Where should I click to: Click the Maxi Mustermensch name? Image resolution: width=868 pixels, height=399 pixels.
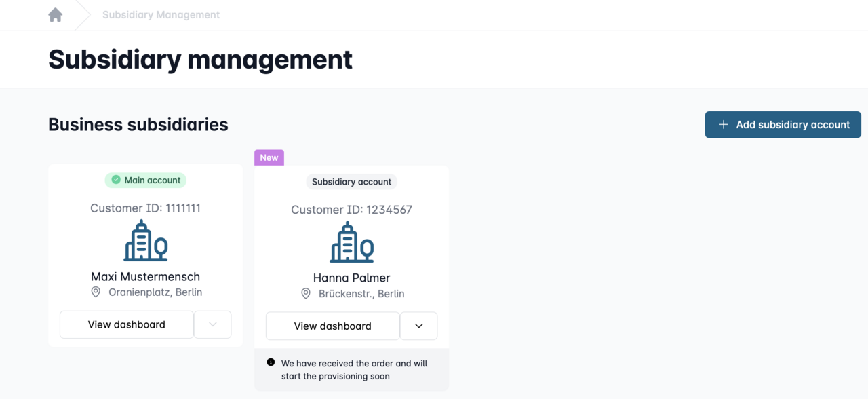[145, 276]
